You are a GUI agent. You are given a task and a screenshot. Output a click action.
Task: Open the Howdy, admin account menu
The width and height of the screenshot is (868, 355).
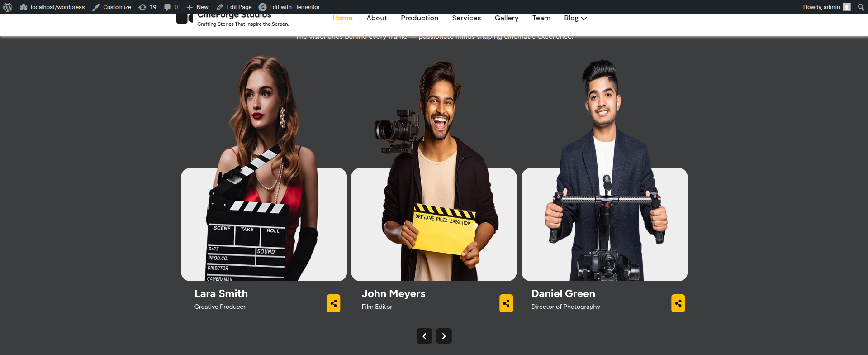[x=821, y=7]
